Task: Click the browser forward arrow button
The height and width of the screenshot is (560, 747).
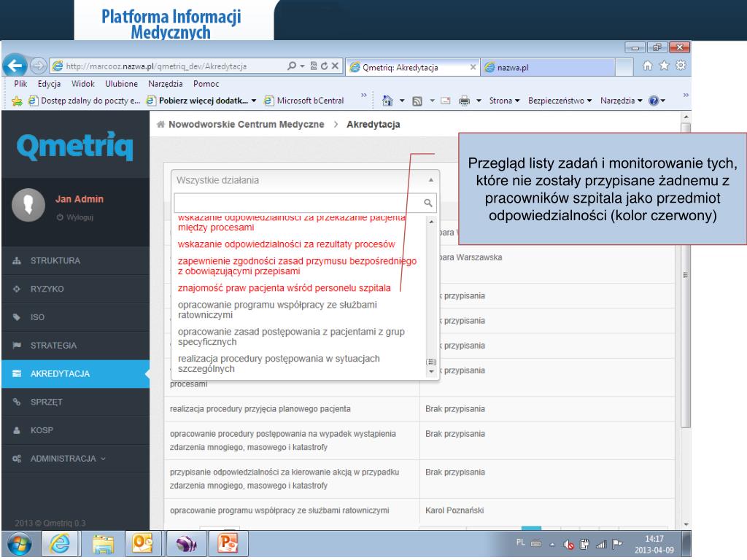Action: coord(39,66)
